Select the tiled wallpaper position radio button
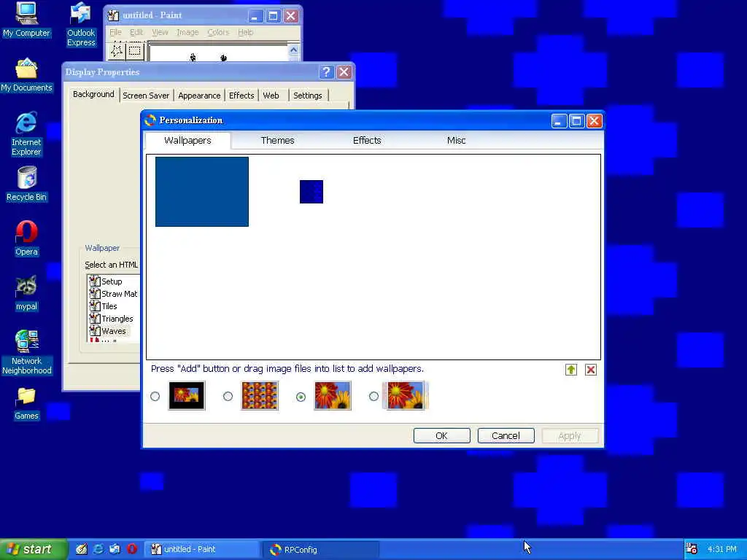The width and height of the screenshot is (747, 560). [228, 396]
